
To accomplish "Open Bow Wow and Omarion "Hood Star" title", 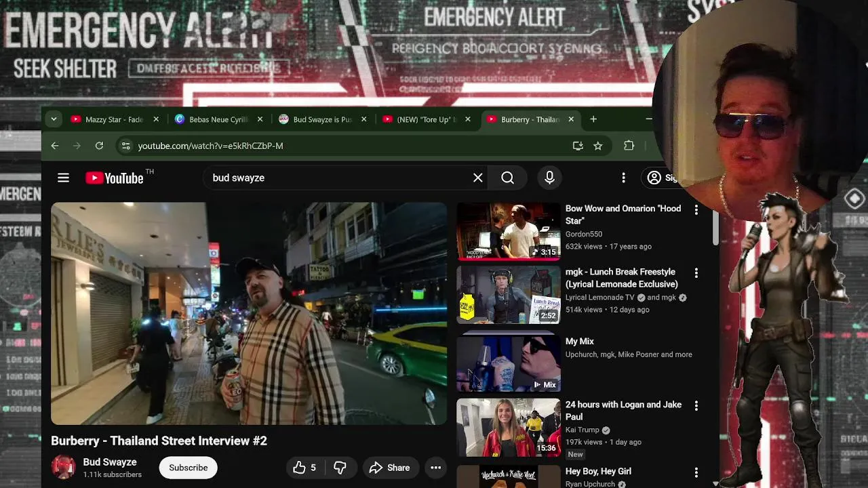I will [623, 215].
